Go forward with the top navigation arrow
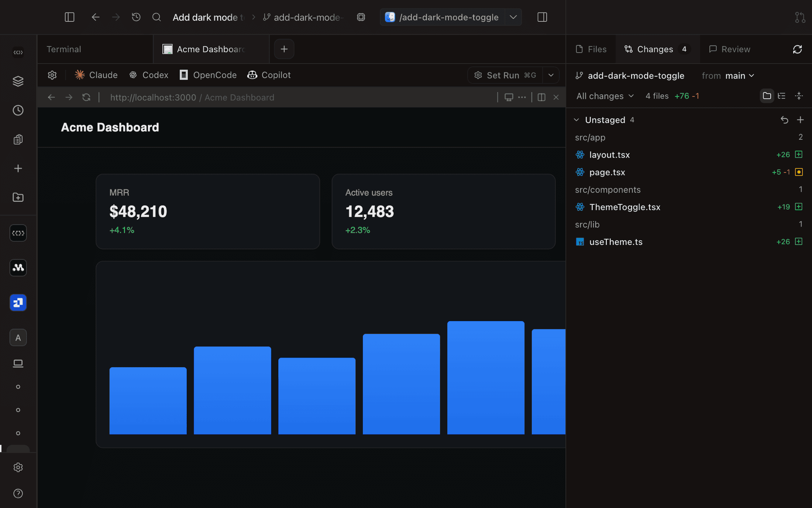812x508 pixels. pyautogui.click(x=116, y=17)
